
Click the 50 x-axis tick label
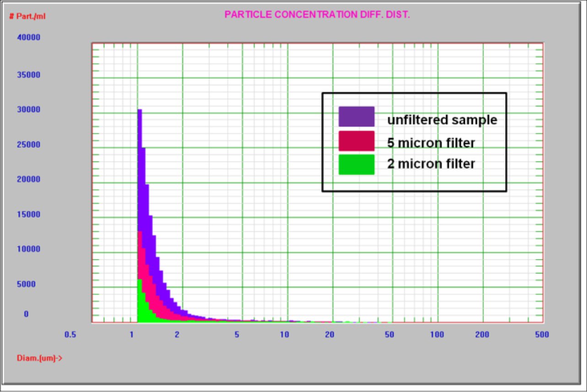point(389,335)
